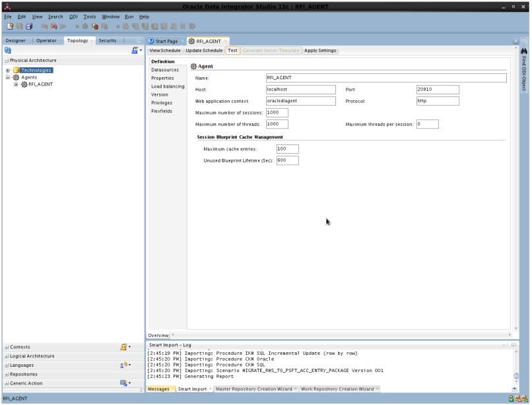
Task: Click the Save All toolbar icon
Action: [x=29, y=26]
